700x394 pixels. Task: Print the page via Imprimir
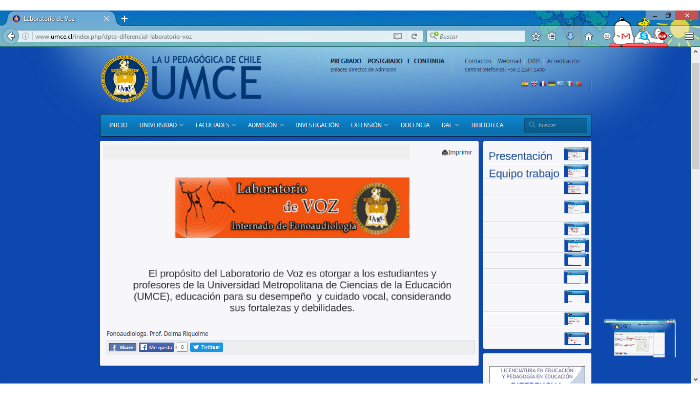[457, 153]
